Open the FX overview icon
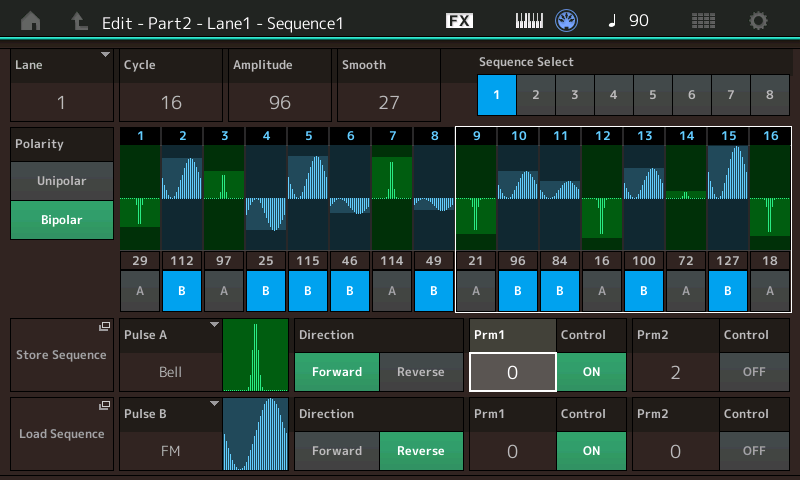 coord(459,20)
